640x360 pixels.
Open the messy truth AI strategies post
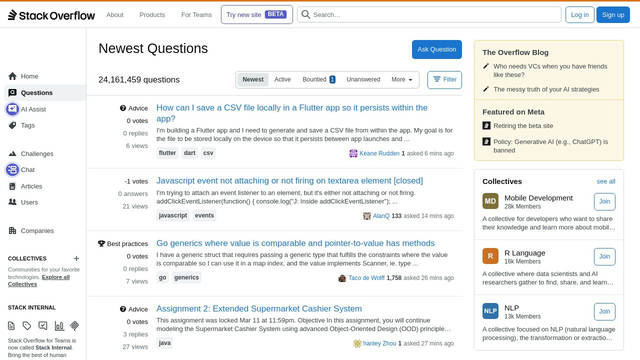(546, 89)
